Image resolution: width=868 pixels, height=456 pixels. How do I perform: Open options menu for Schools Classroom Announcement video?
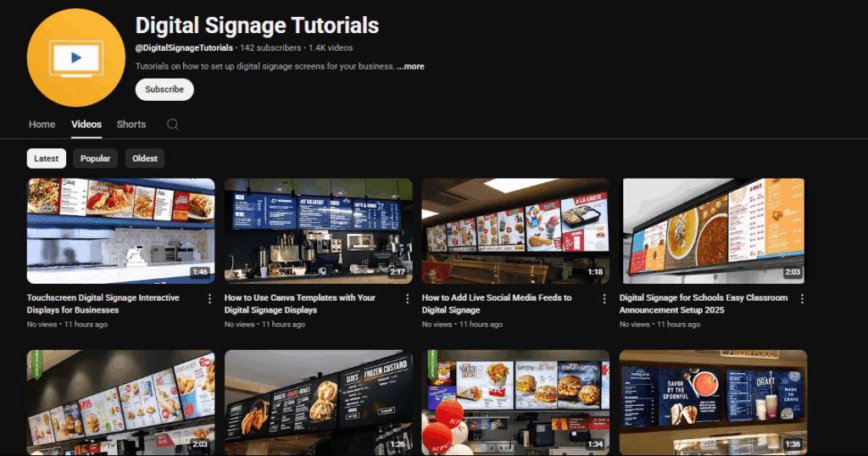(802, 299)
